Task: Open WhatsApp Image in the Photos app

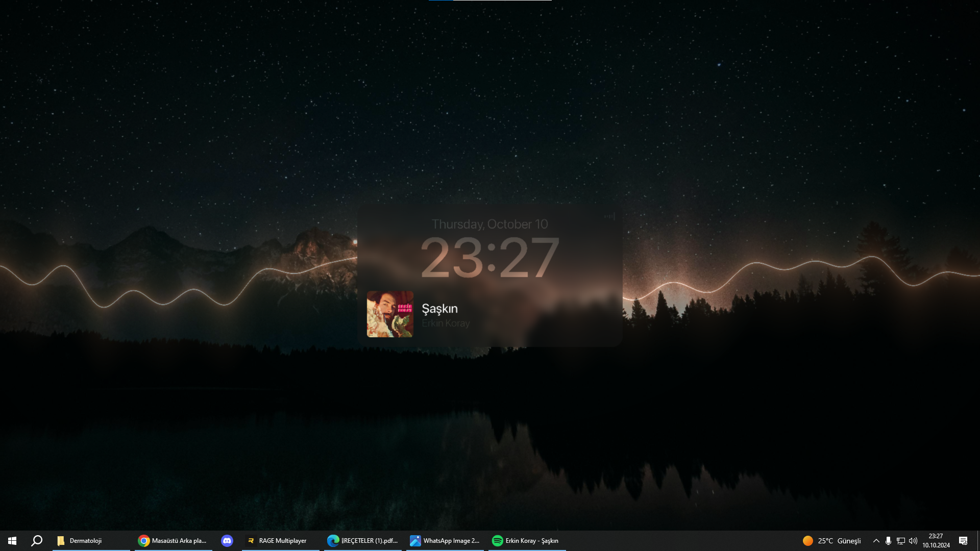Action: [x=445, y=541]
